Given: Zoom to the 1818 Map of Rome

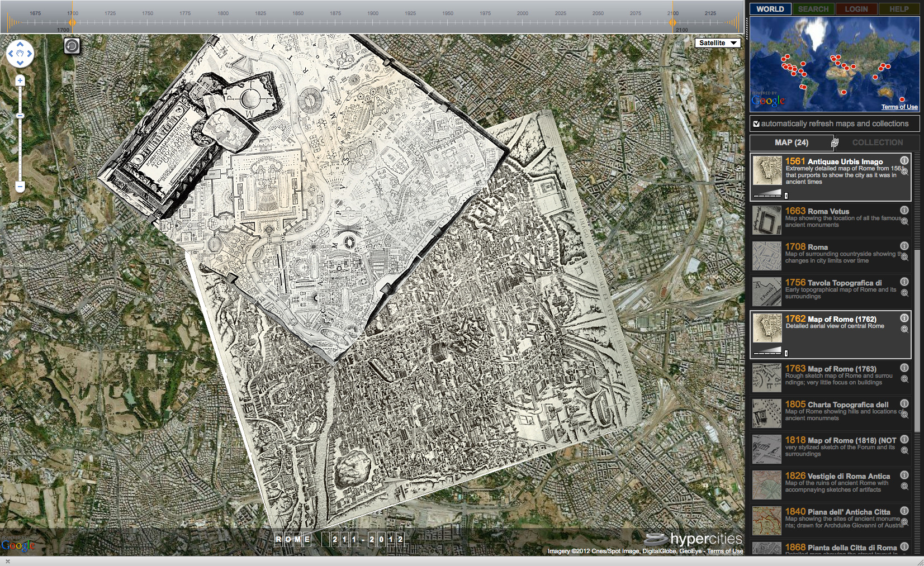Looking at the screenshot, I should 904,451.
